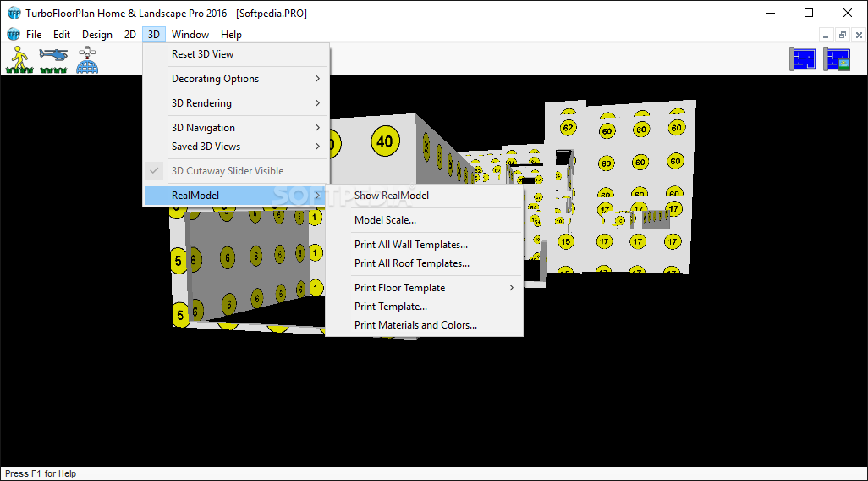Open the Design menu

(x=97, y=35)
